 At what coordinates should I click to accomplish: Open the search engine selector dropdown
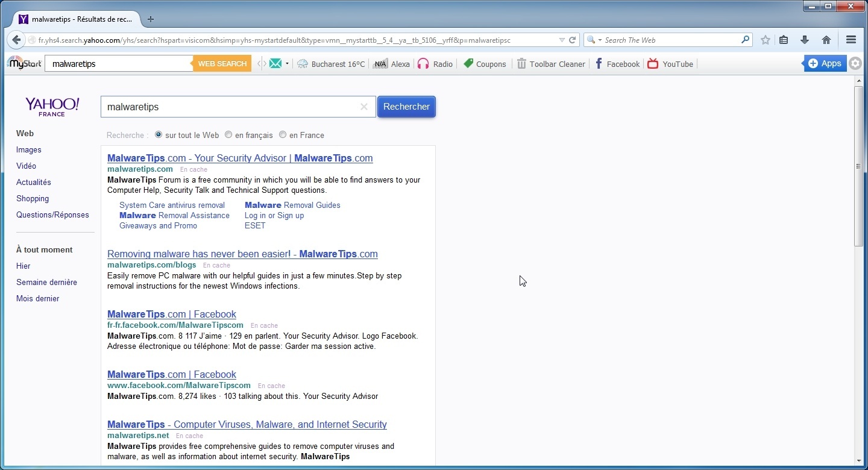(x=594, y=40)
